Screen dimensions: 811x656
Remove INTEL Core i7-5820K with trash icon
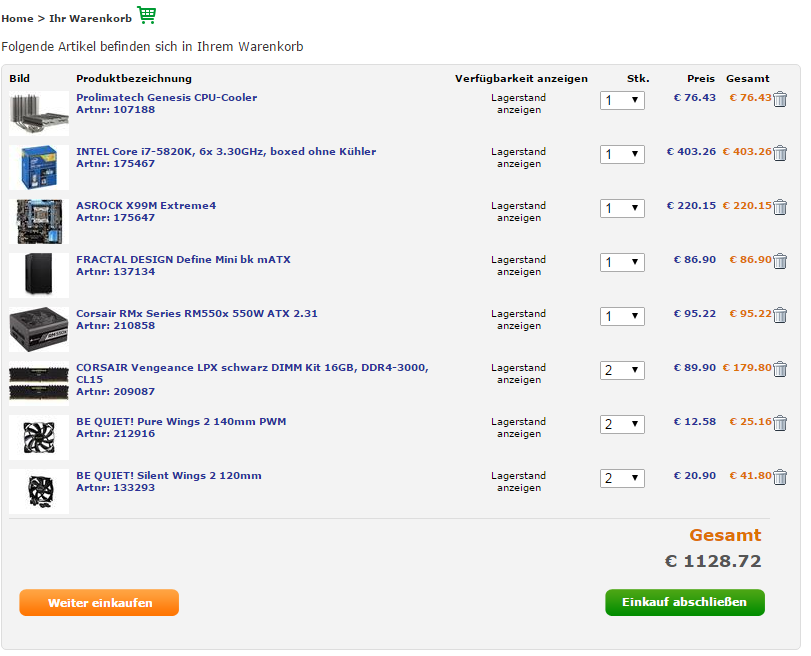[780, 153]
